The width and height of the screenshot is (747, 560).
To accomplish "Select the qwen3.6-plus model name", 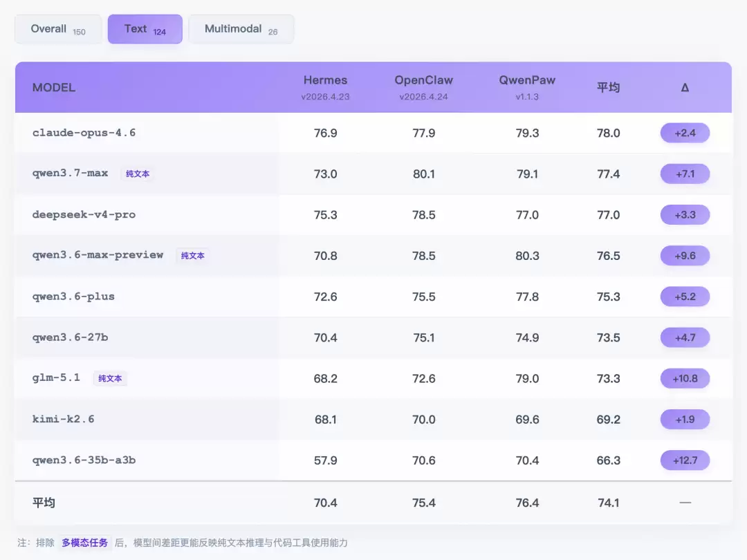I will pos(73,297).
